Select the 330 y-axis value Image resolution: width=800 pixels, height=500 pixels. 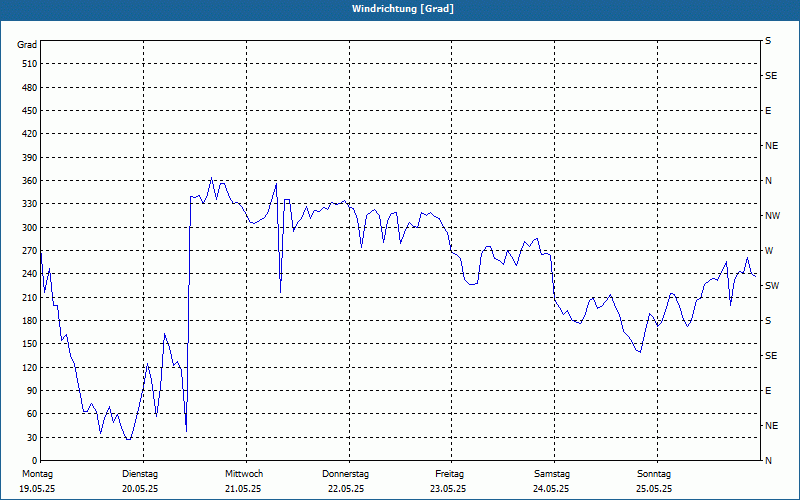pos(30,204)
